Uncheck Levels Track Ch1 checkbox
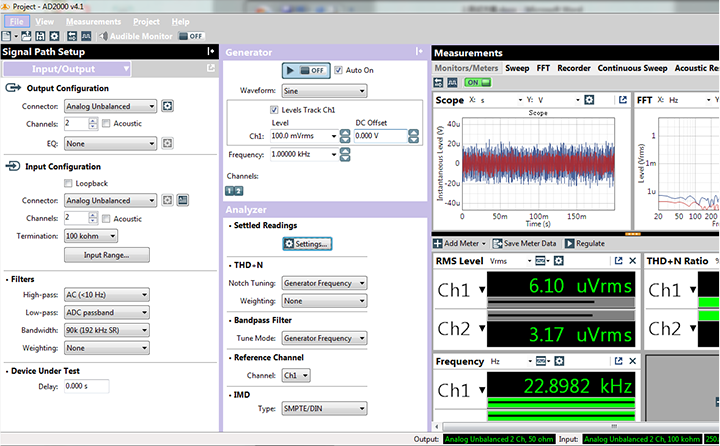Viewport: 720px width, 446px height. pyautogui.click(x=274, y=110)
